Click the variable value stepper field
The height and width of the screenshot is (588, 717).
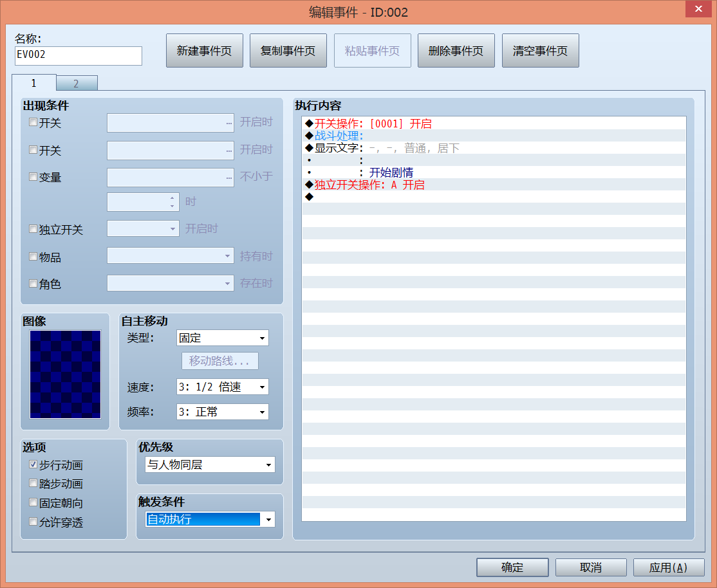143,201
